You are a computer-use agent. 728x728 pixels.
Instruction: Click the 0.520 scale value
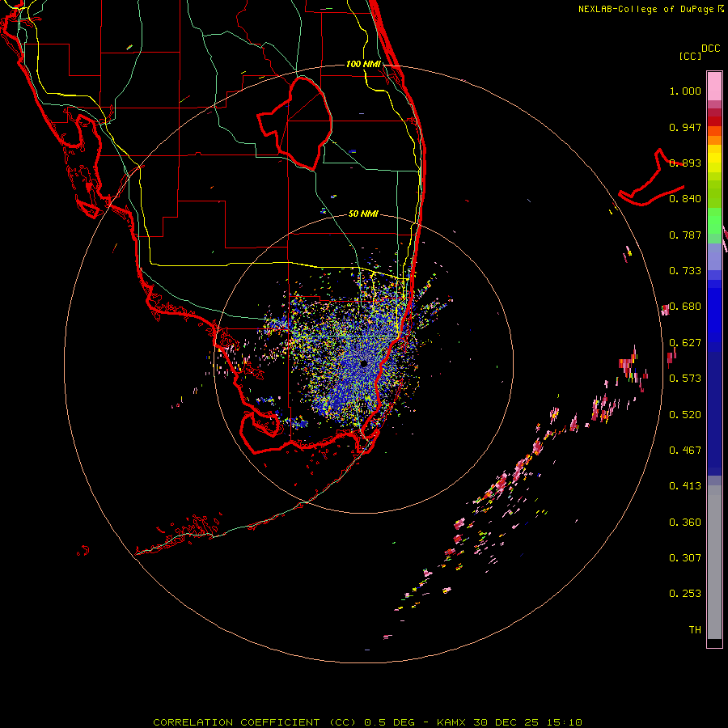coord(685,415)
